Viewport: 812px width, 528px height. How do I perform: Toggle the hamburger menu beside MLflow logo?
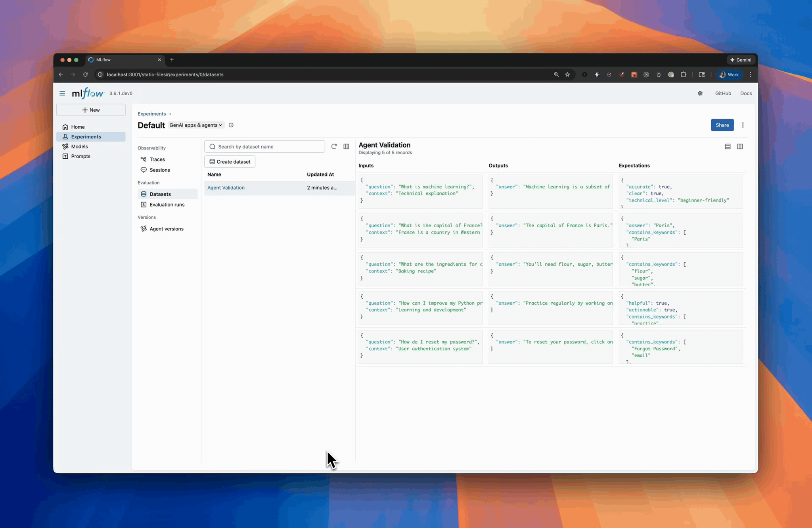[x=62, y=93]
